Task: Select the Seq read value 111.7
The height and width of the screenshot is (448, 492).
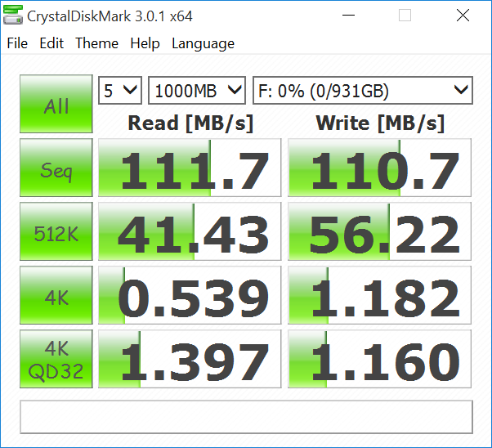Action: click(x=190, y=168)
